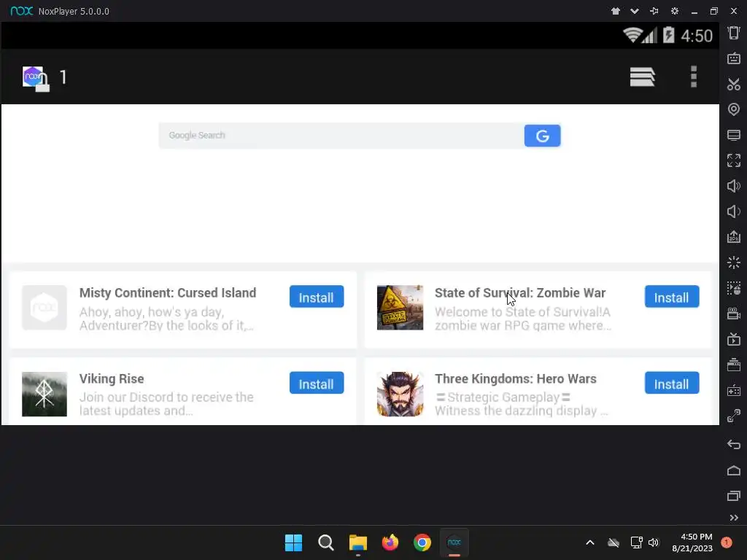Open the multi-instance selection icon
Screen dimensions: 747x560
[734, 288]
